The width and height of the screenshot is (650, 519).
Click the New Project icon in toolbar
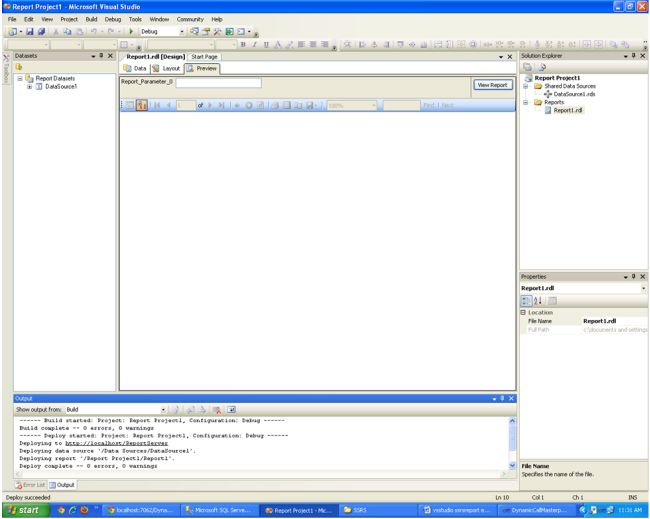click(13, 32)
